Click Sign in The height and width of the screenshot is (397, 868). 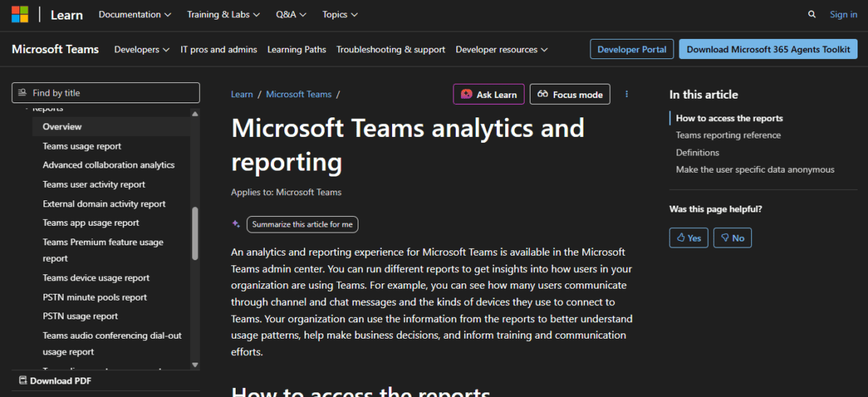pos(843,15)
